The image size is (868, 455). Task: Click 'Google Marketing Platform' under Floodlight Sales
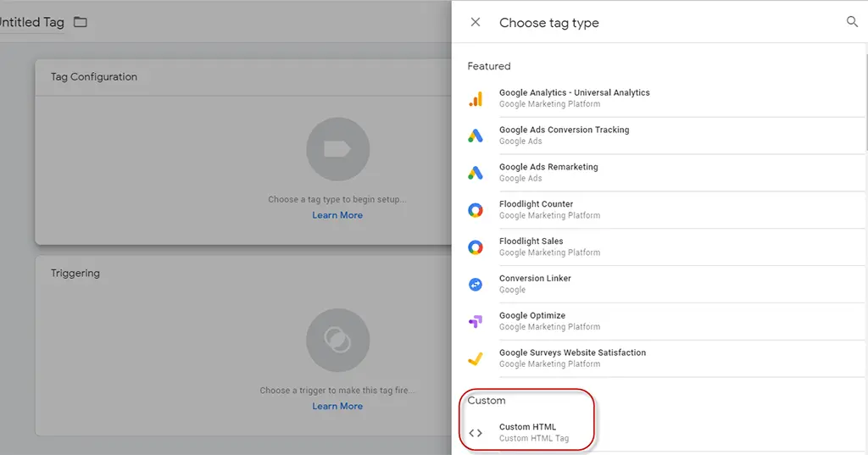click(549, 252)
